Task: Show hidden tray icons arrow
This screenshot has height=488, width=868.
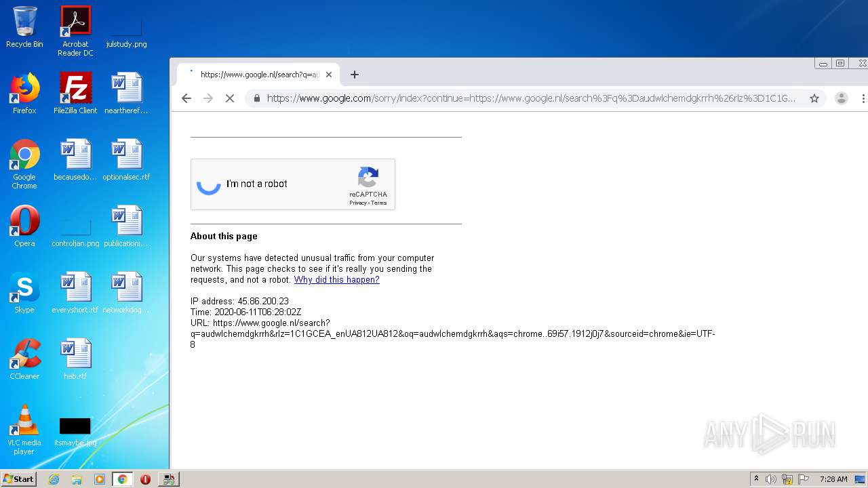Action: click(x=755, y=479)
